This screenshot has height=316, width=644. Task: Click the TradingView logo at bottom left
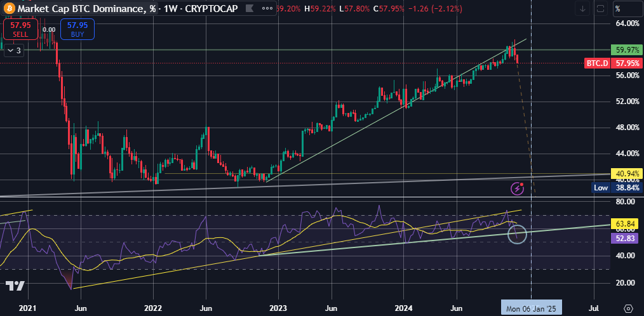pyautogui.click(x=15, y=286)
